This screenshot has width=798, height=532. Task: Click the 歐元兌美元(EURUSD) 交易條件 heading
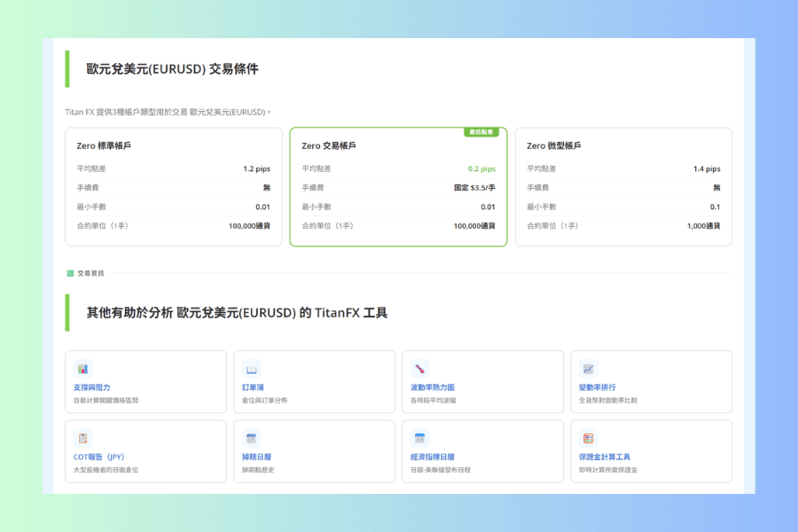(x=173, y=69)
